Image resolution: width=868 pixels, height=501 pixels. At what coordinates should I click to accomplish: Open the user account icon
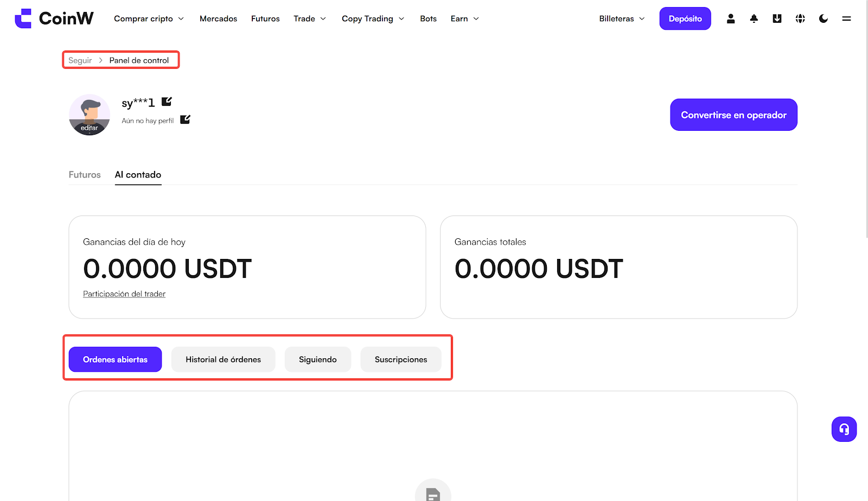pyautogui.click(x=731, y=18)
